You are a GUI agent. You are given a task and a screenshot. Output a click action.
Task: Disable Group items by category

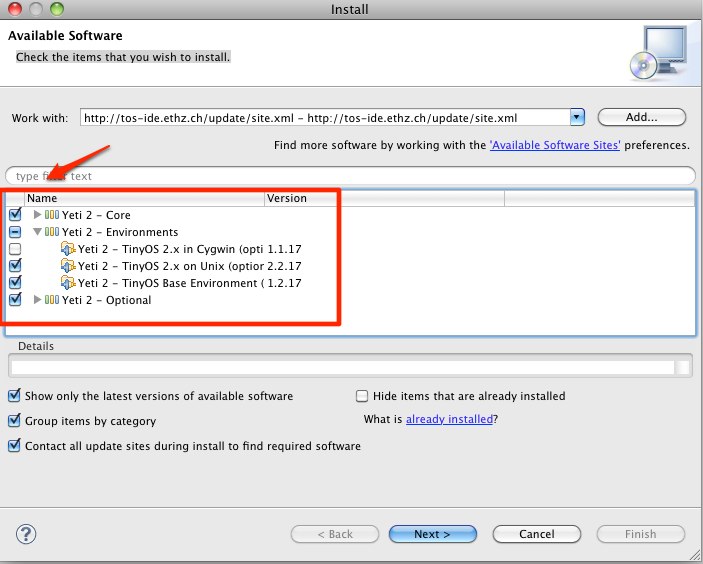pyautogui.click(x=14, y=421)
